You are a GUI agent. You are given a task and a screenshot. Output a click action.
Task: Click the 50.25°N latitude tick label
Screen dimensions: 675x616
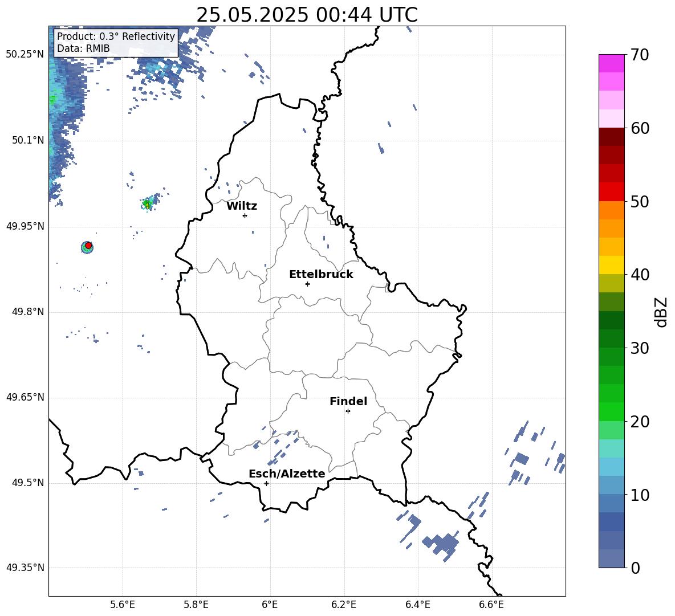pyautogui.click(x=25, y=55)
